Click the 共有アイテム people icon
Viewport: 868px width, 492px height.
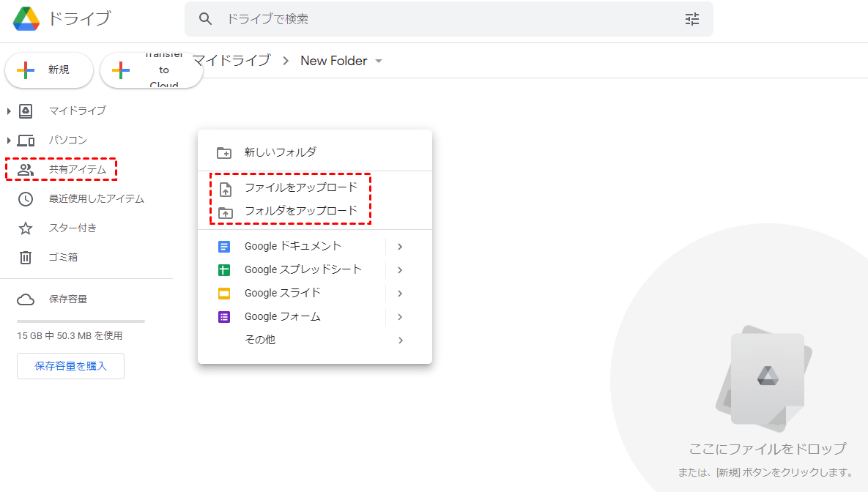click(26, 170)
